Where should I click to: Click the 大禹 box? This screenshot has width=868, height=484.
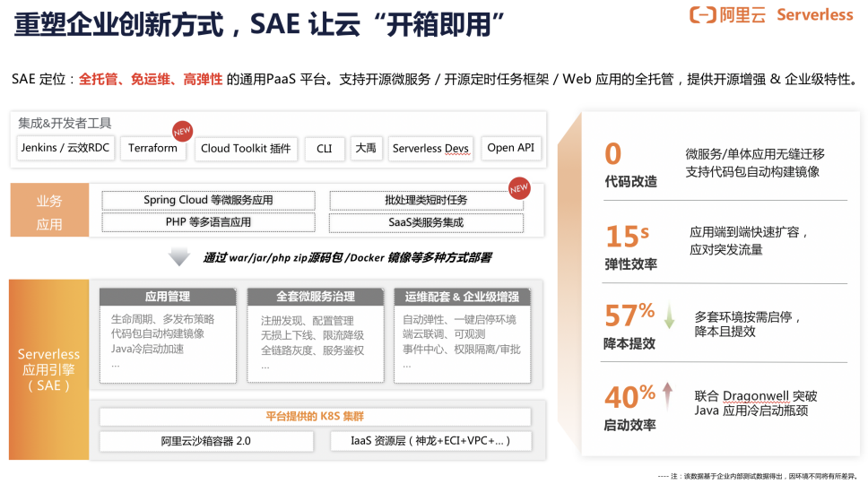366,148
